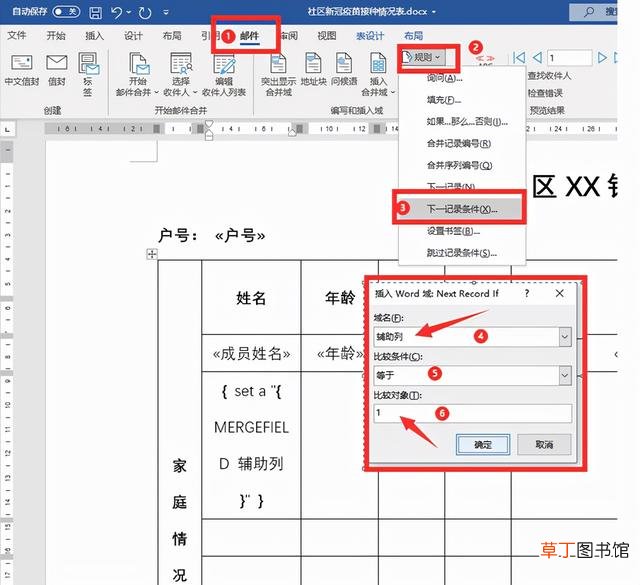640x585 pixels.
Task: Close the Next Record If dialog
Action: tap(560, 293)
